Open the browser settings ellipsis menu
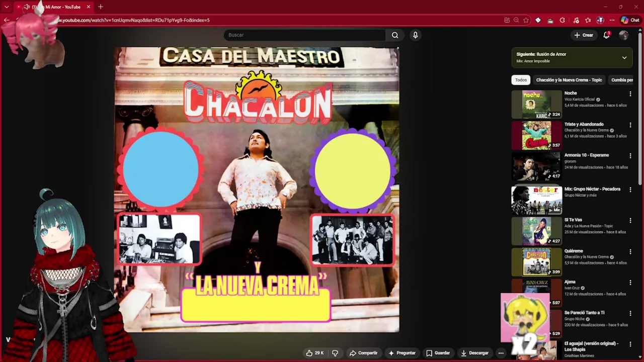The image size is (644, 362). [x=612, y=20]
